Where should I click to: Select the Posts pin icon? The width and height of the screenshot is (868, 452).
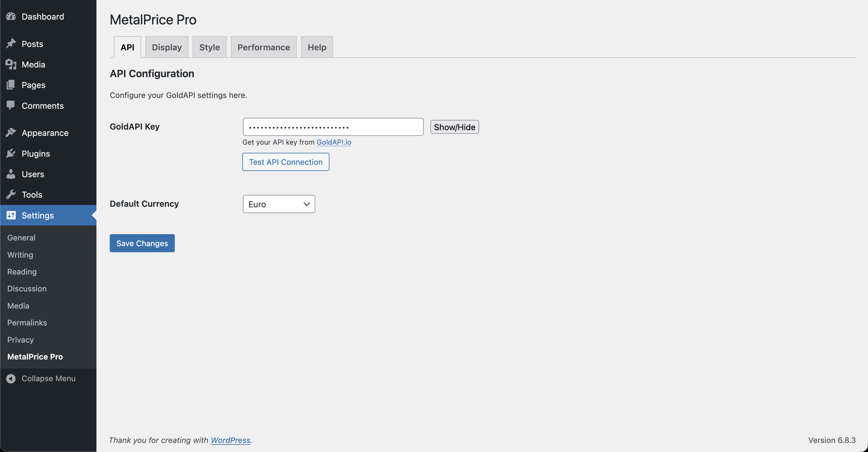(x=11, y=43)
